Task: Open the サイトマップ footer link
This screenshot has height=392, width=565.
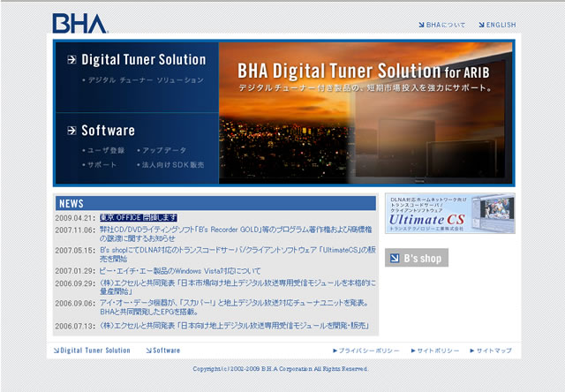Action: pos(491,351)
